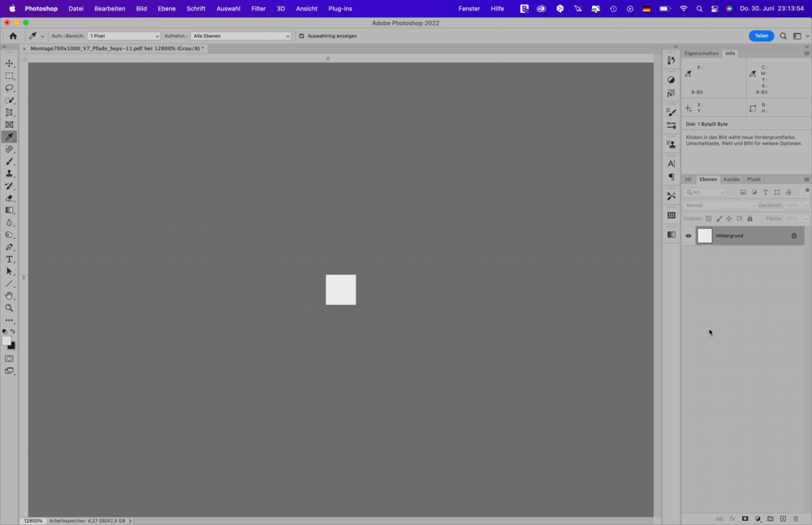This screenshot has height=525, width=812.
Task: Click the Hintergrund layer thumbnail
Action: coord(705,236)
